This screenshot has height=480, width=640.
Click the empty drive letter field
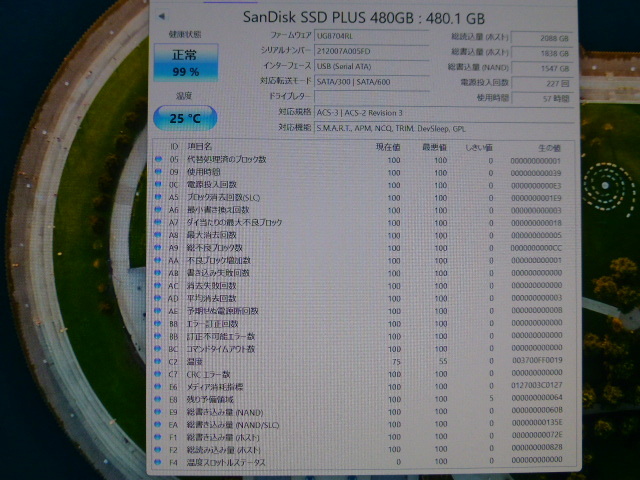pyautogui.click(x=371, y=97)
